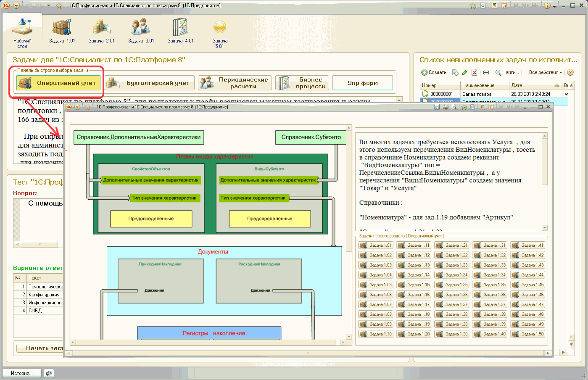
Task: Click Создать in the unfinished tasks list
Action: (434, 72)
